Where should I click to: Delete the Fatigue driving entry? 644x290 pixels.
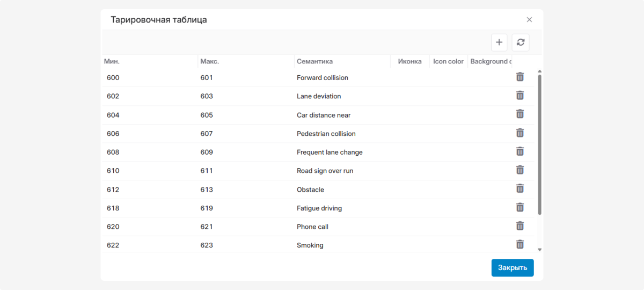click(x=519, y=207)
